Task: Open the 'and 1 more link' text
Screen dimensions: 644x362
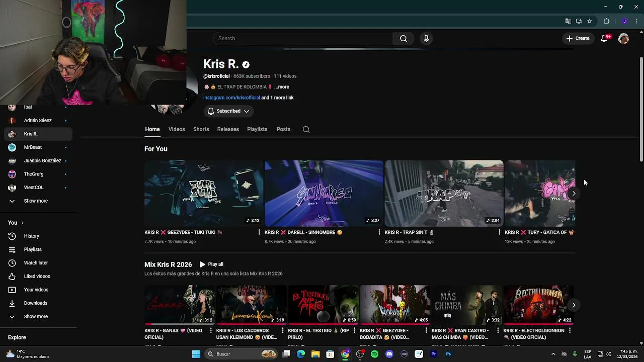Action: 277,98
